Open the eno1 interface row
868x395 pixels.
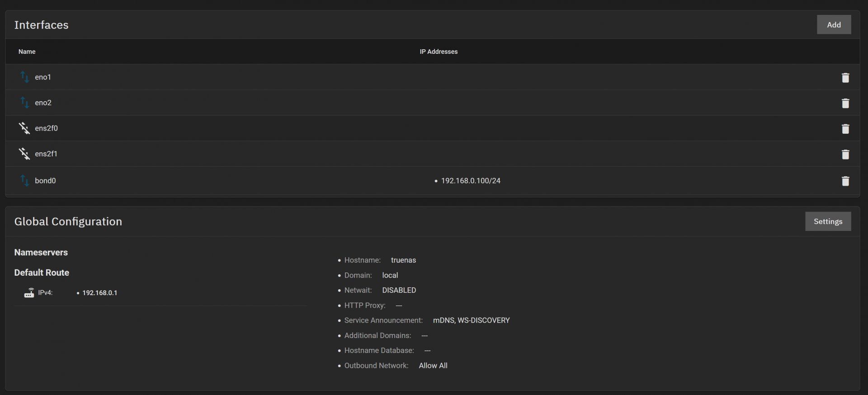click(43, 77)
